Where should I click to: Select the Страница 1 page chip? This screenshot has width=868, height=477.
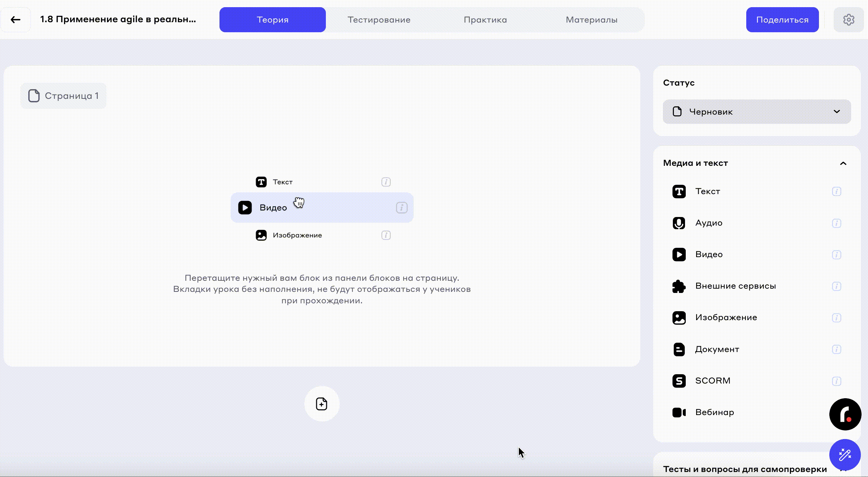pos(64,96)
